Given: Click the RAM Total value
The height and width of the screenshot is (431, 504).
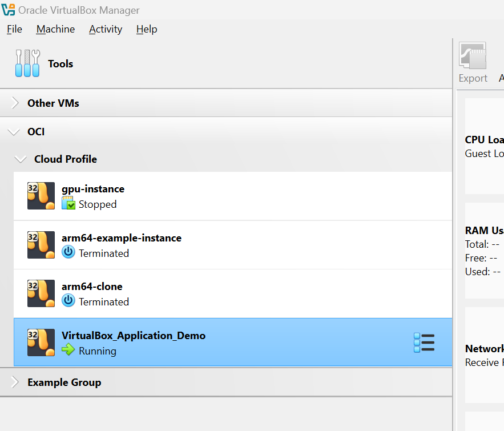Looking at the screenshot, I should pos(495,244).
